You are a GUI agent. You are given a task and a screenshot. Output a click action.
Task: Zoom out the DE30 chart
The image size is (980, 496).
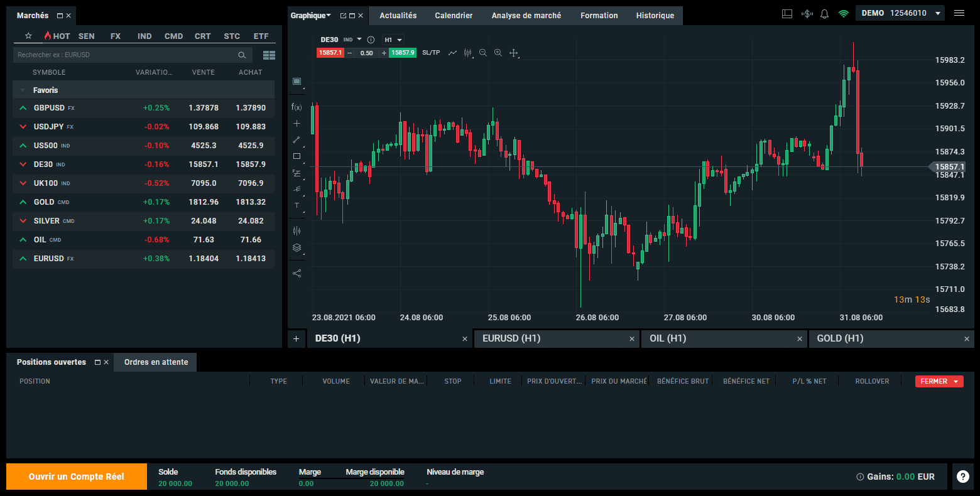483,53
